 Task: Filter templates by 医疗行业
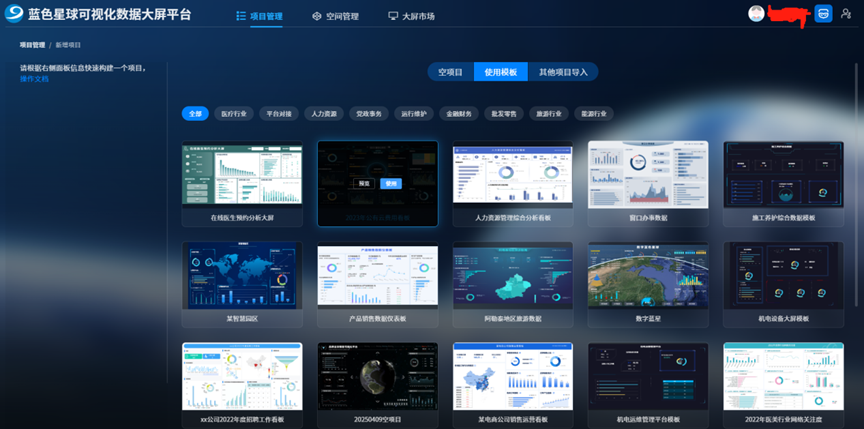tap(234, 114)
